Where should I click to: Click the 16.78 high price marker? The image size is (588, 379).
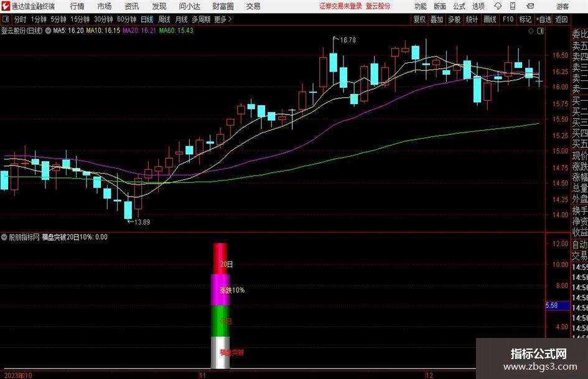click(x=348, y=40)
